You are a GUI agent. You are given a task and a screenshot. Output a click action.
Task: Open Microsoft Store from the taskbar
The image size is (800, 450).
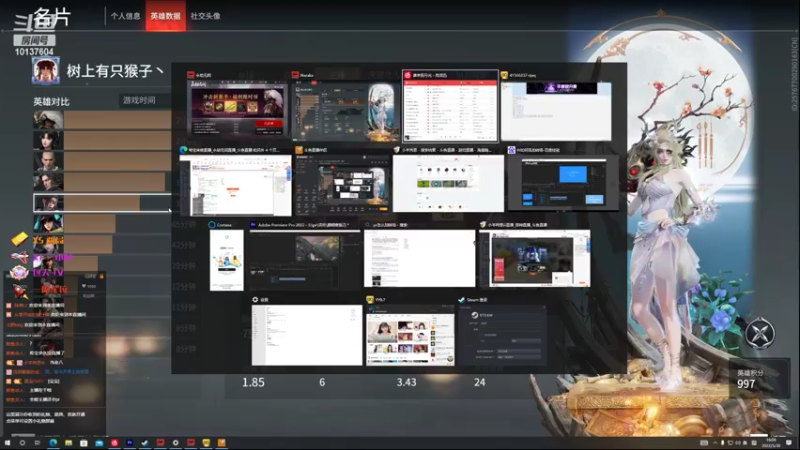84,443
